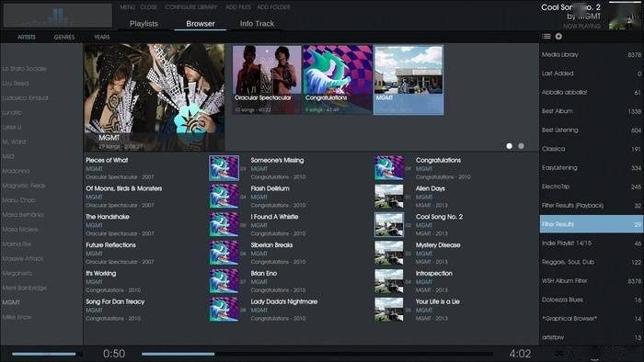Open the Last Added playlist
This screenshot has height=362, width=644.
pos(592,74)
